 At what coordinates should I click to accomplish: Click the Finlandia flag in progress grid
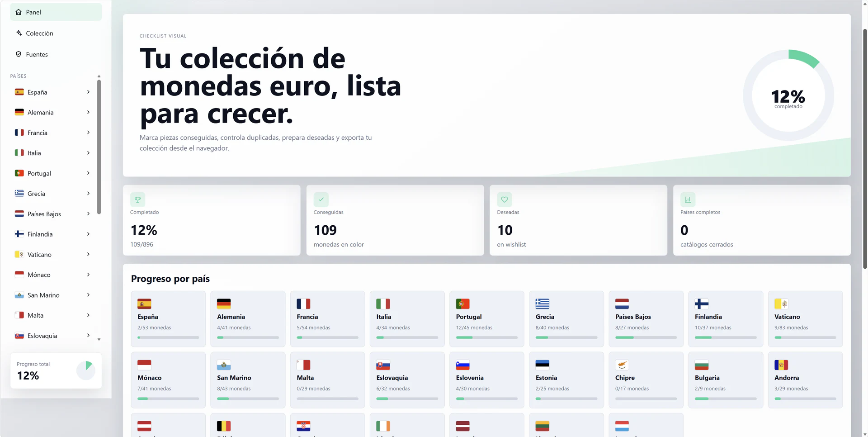point(702,304)
